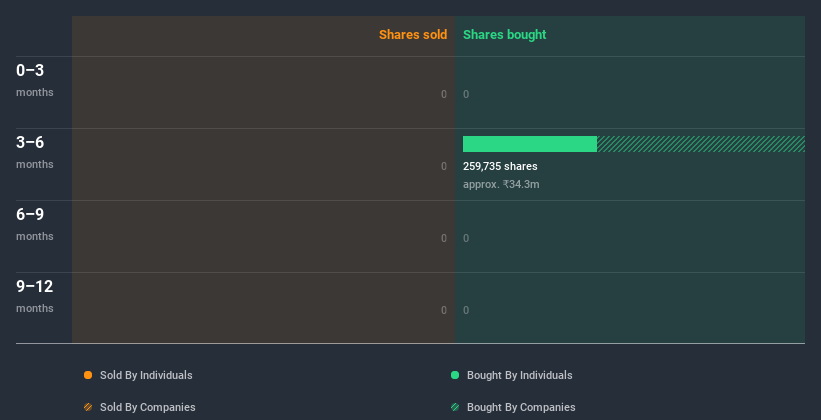Toggle Sold By Individuals legend text
The width and height of the screenshot is (821, 420).
click(x=146, y=375)
